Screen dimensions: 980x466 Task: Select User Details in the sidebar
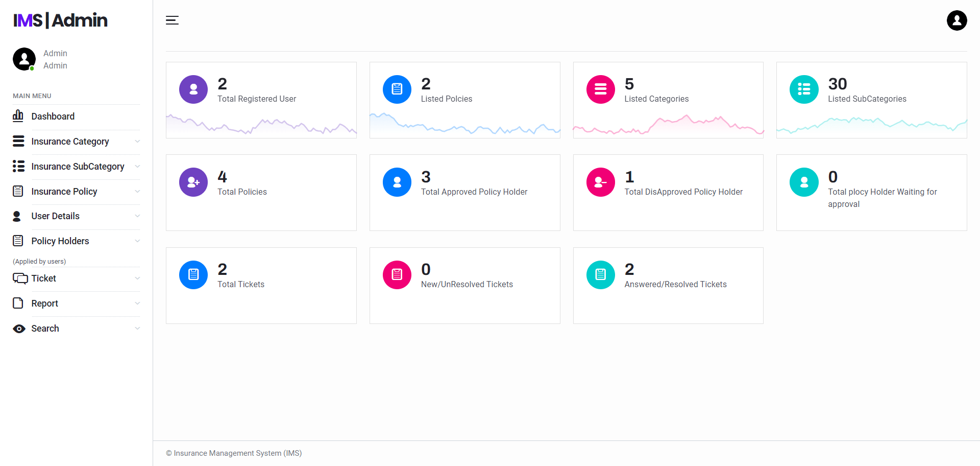55,216
